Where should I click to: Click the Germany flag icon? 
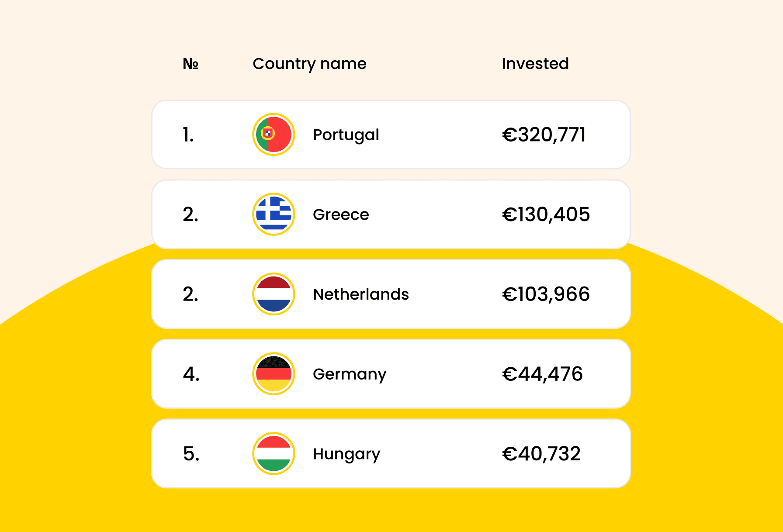point(274,374)
